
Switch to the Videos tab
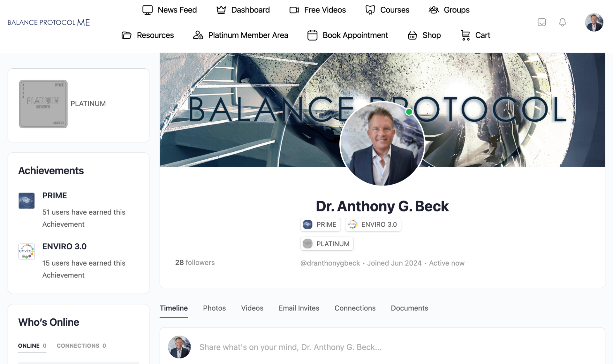[252, 308]
